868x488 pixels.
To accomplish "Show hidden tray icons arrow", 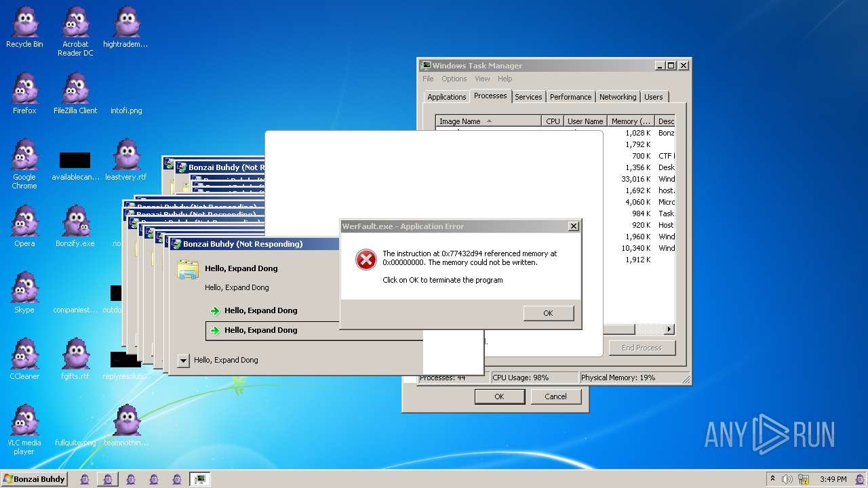I will point(772,479).
